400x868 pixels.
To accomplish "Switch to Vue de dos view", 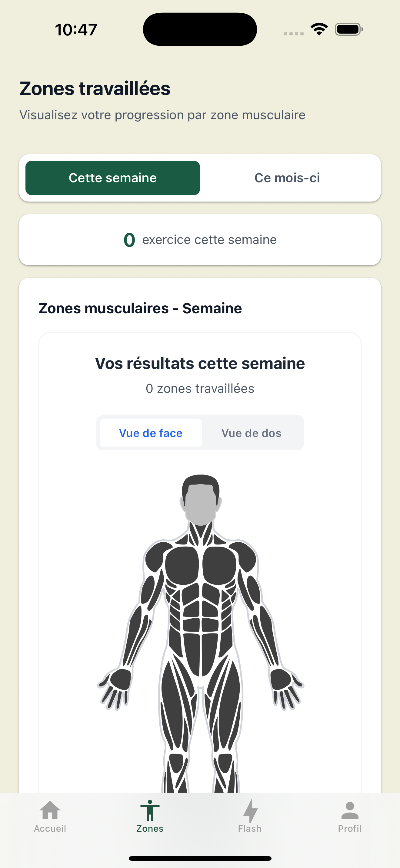I will click(x=251, y=433).
